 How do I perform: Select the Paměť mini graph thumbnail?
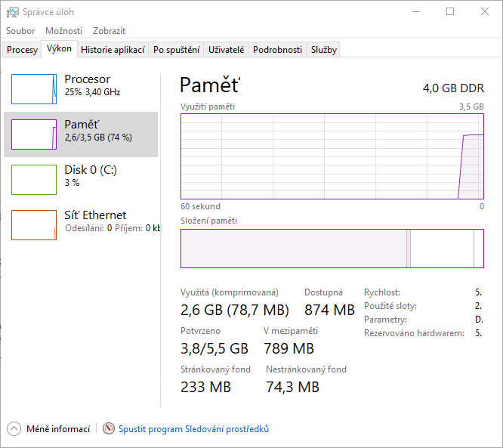point(34,134)
